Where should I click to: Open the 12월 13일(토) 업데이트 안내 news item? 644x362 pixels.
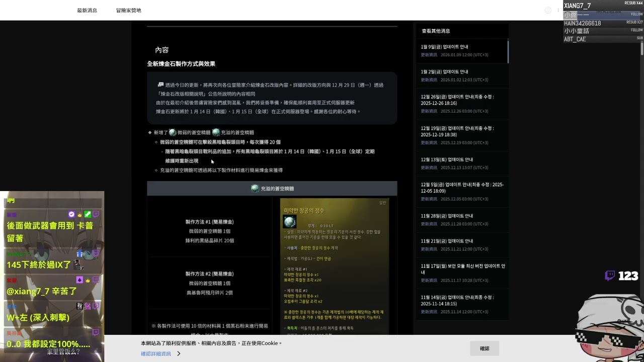pos(462,163)
